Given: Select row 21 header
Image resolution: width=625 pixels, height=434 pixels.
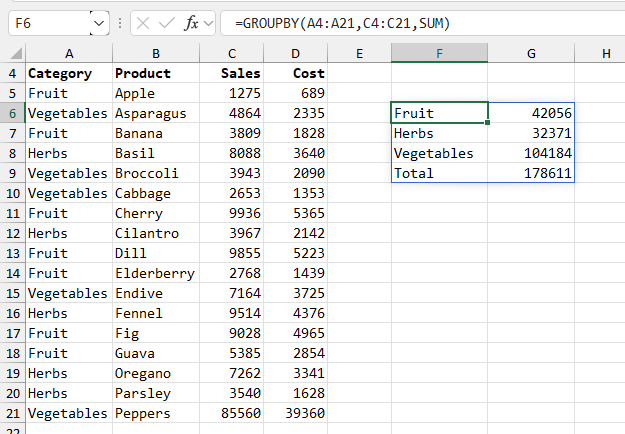Looking at the screenshot, I should [x=12, y=413].
